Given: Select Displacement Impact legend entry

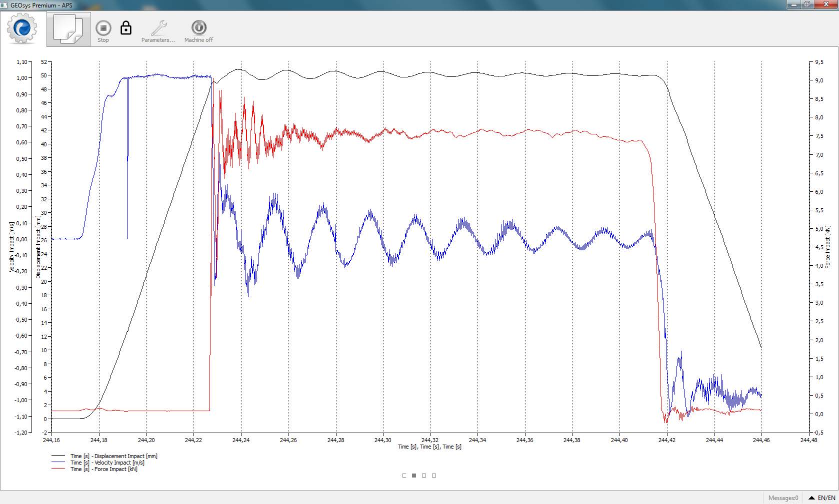Looking at the screenshot, I should [x=114, y=456].
